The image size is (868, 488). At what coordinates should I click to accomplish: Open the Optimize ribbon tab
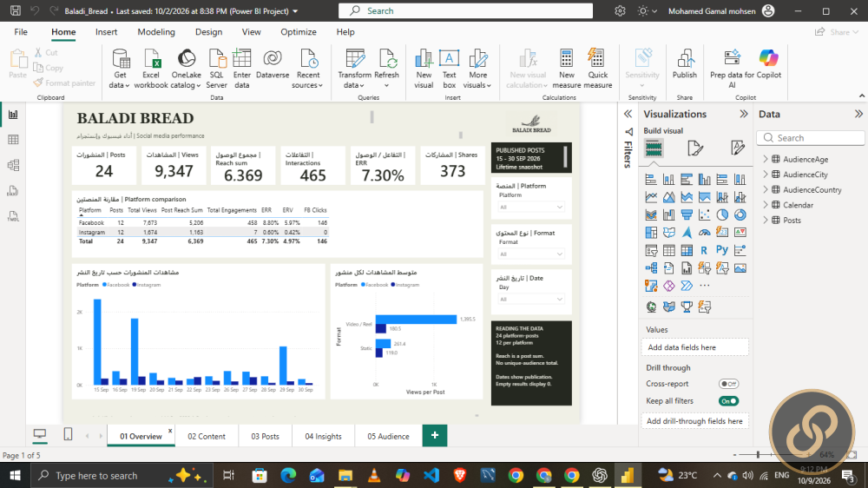pyautogui.click(x=299, y=32)
